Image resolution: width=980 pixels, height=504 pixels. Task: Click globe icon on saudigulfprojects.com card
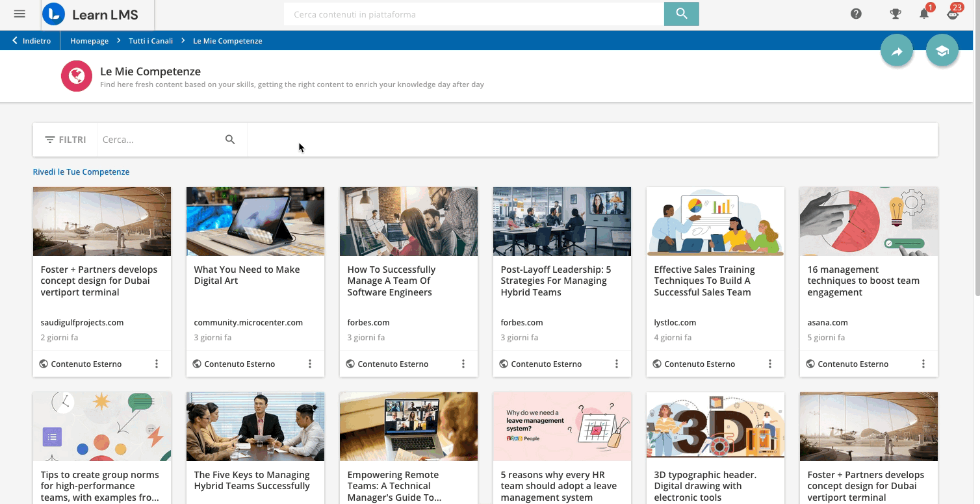(44, 364)
